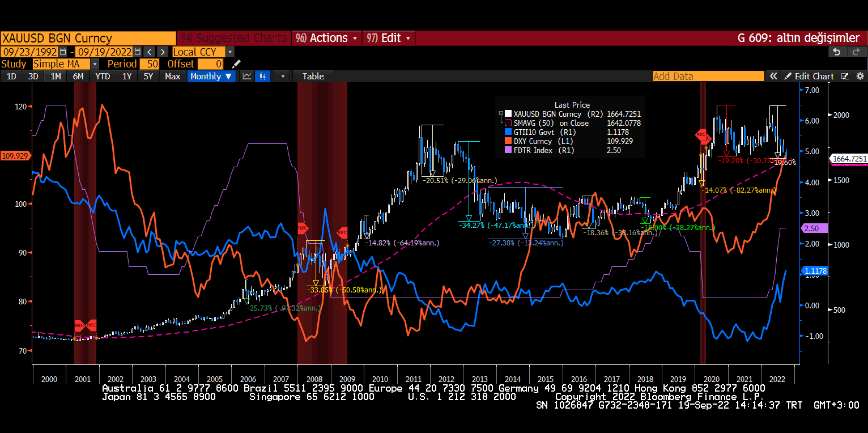Select the 6M range tab
Viewport: 868px width, 433px height.
point(78,76)
